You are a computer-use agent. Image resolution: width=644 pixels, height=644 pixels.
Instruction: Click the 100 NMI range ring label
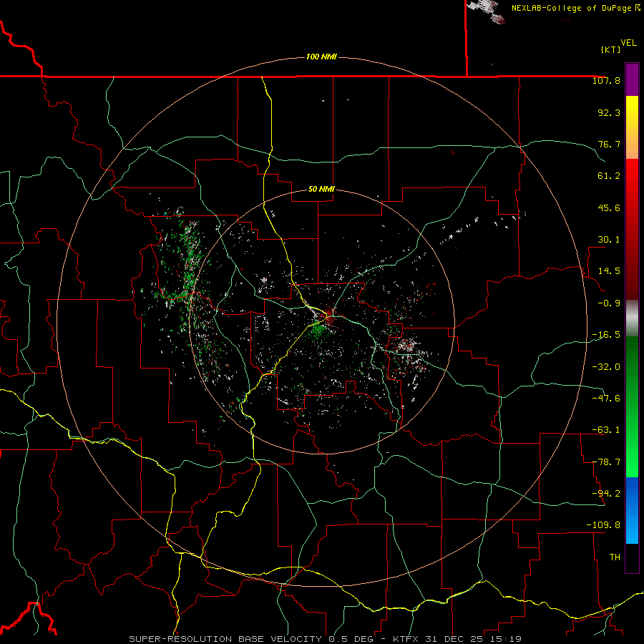point(321,57)
